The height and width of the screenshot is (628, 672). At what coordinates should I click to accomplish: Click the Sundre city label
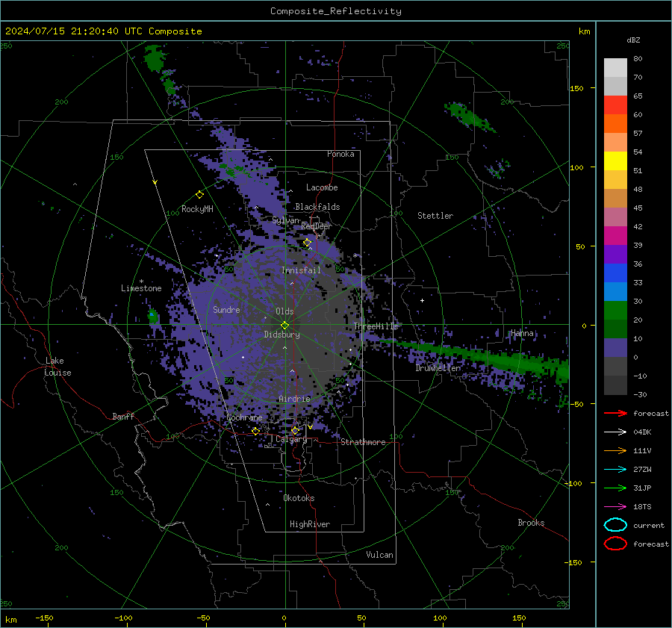(x=226, y=309)
